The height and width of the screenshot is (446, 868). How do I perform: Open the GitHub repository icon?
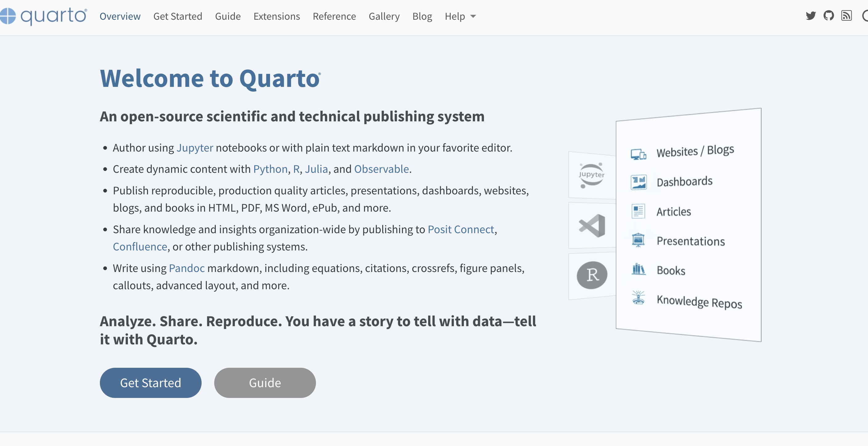click(x=829, y=15)
